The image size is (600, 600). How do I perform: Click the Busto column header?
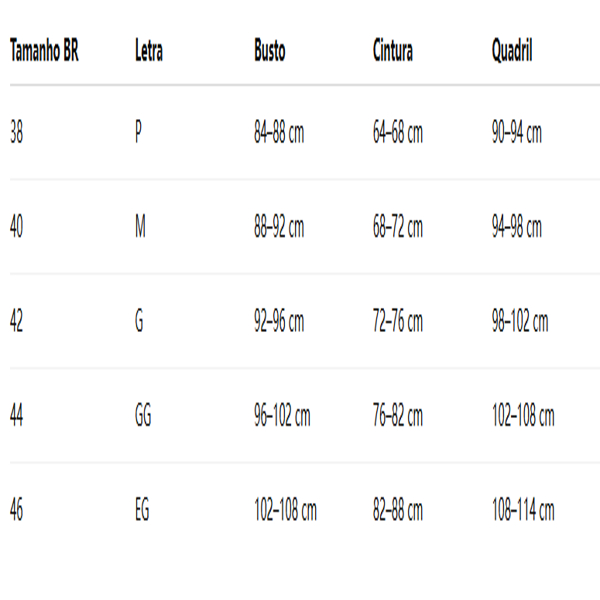[x=269, y=52]
